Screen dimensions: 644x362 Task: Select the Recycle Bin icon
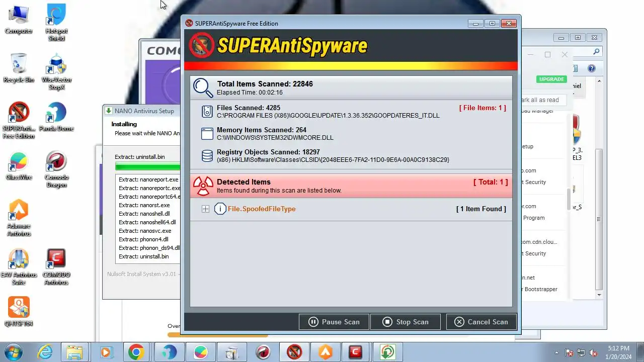(x=19, y=68)
